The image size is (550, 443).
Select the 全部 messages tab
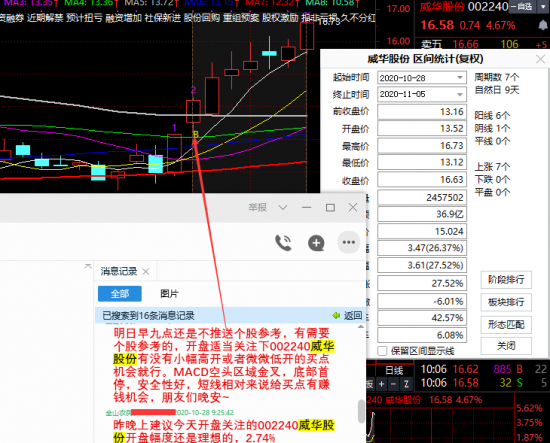pyautogui.click(x=120, y=294)
